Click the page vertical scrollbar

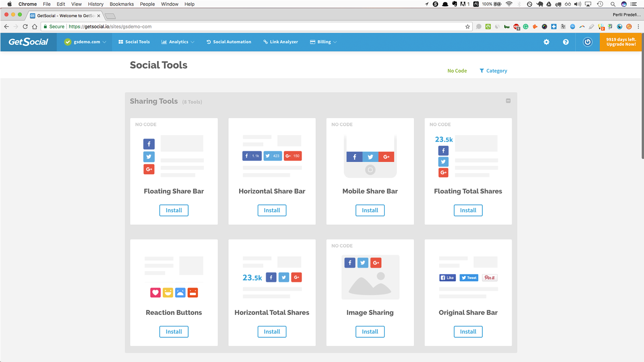tap(643, 97)
